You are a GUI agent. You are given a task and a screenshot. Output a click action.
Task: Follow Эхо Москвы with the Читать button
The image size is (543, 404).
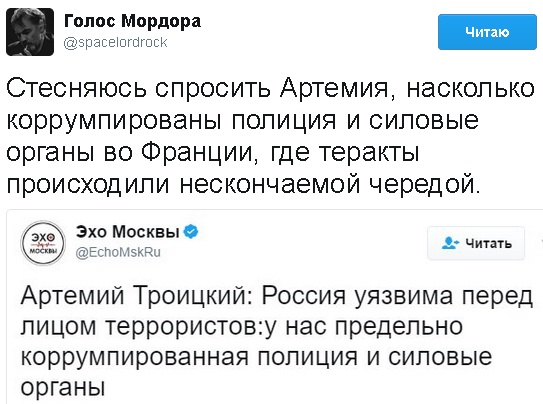476,243
